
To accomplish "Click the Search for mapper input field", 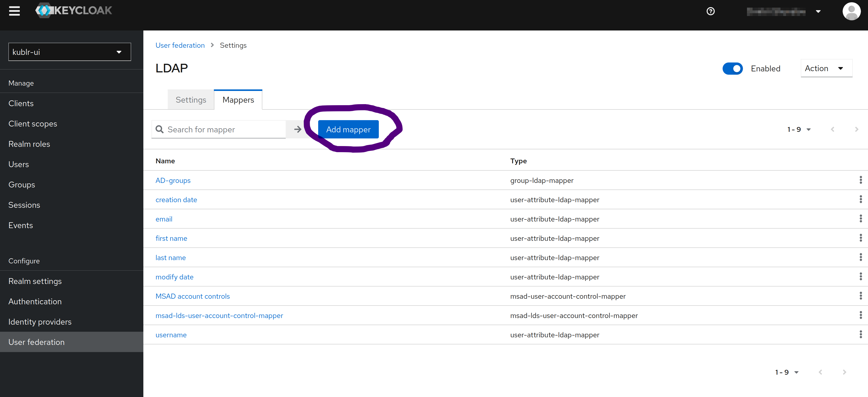I will click(222, 129).
